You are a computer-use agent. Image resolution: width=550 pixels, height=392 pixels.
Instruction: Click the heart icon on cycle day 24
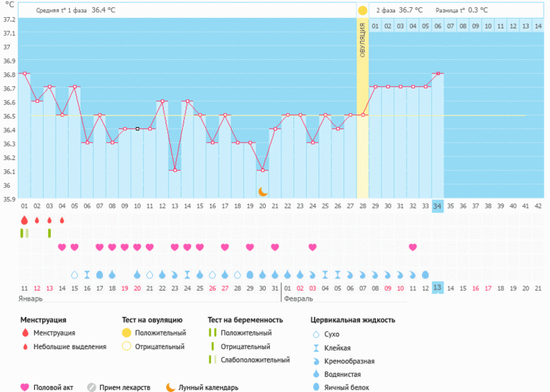pyautogui.click(x=313, y=247)
